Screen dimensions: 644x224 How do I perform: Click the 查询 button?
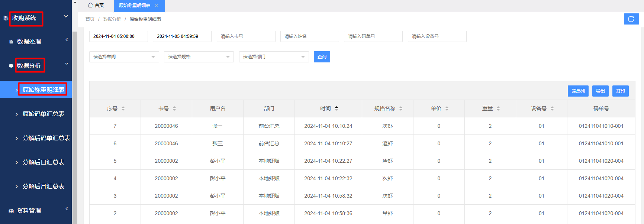(x=322, y=57)
